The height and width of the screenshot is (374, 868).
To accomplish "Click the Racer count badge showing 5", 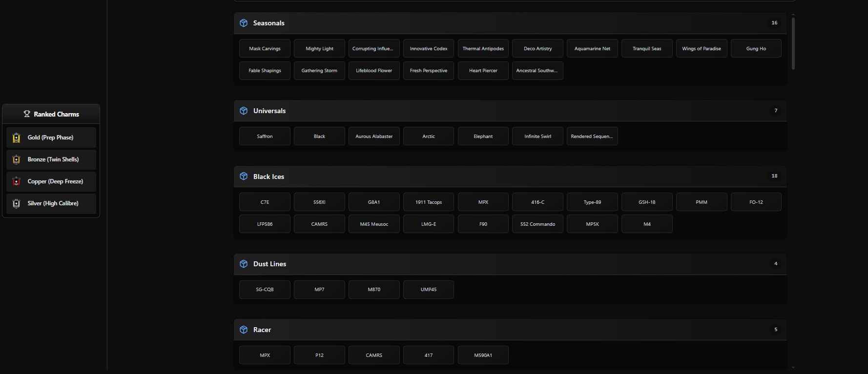I will coord(775,330).
